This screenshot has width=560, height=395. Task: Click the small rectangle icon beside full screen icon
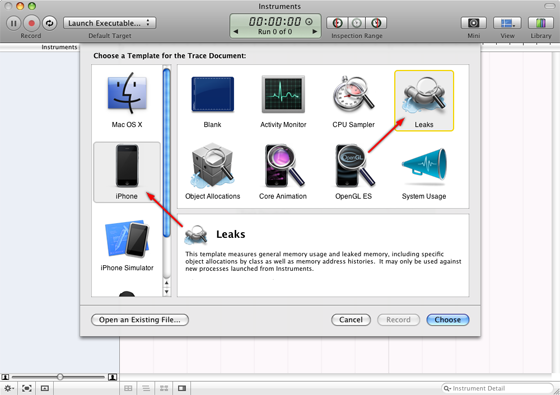(45, 388)
